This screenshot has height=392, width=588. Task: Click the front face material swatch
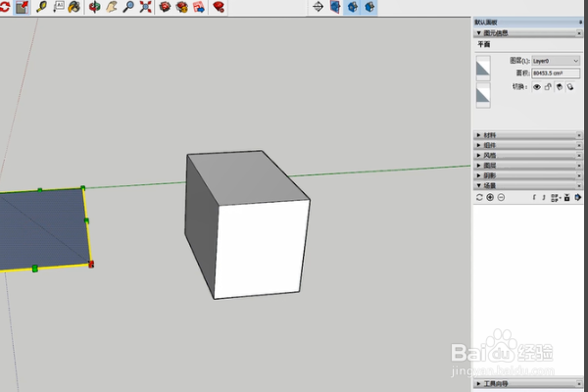(x=483, y=69)
